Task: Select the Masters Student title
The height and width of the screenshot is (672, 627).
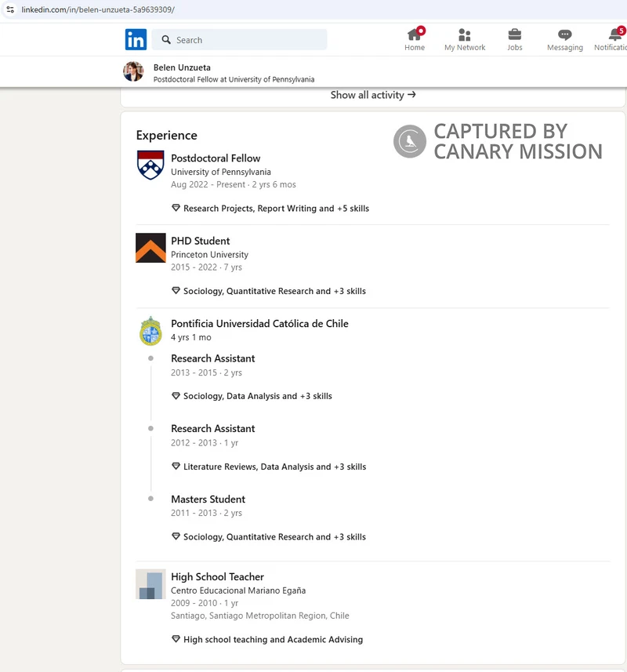Action: coord(208,499)
